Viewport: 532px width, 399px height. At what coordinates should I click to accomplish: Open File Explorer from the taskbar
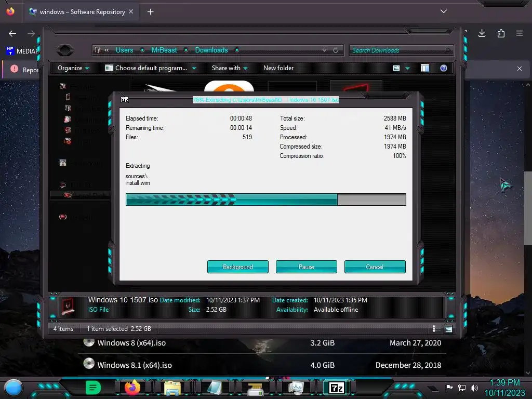172,388
